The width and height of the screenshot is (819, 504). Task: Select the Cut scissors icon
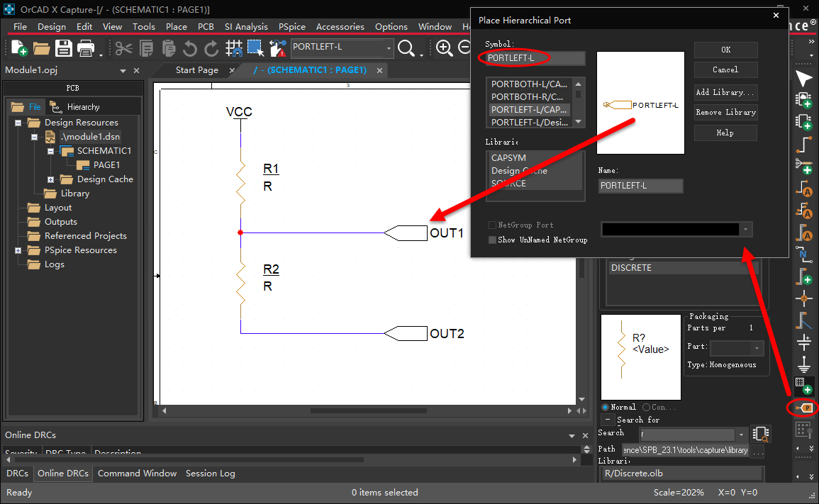124,48
